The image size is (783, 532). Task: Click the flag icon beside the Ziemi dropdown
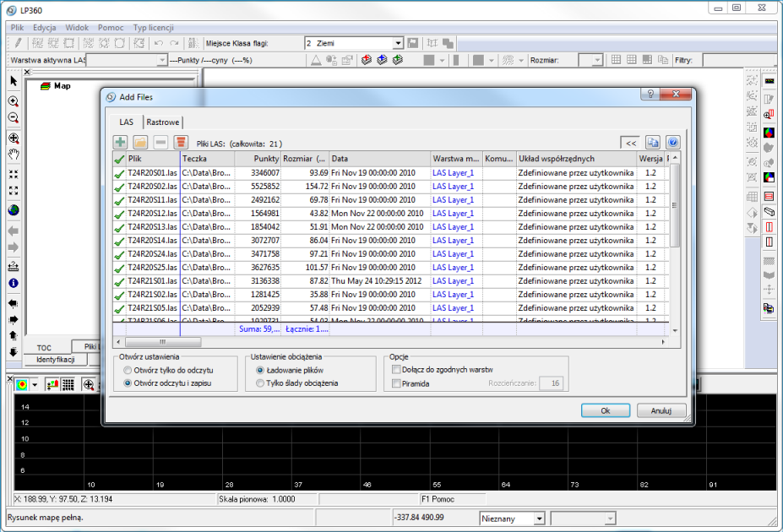[412, 43]
